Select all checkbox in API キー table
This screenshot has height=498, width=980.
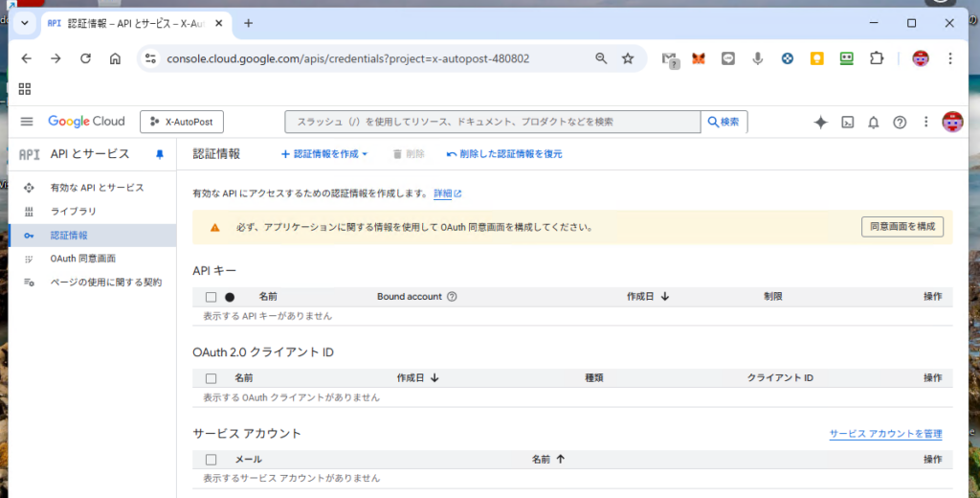coord(212,297)
